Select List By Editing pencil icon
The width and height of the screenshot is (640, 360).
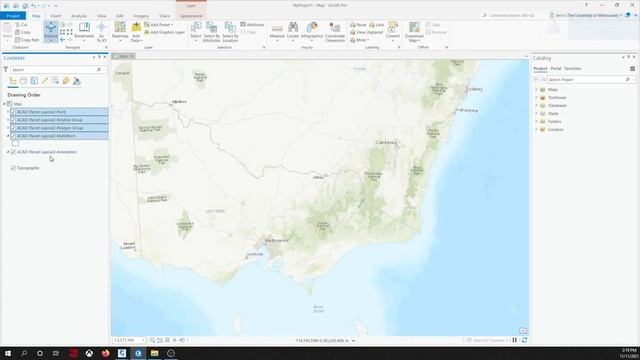44,81
